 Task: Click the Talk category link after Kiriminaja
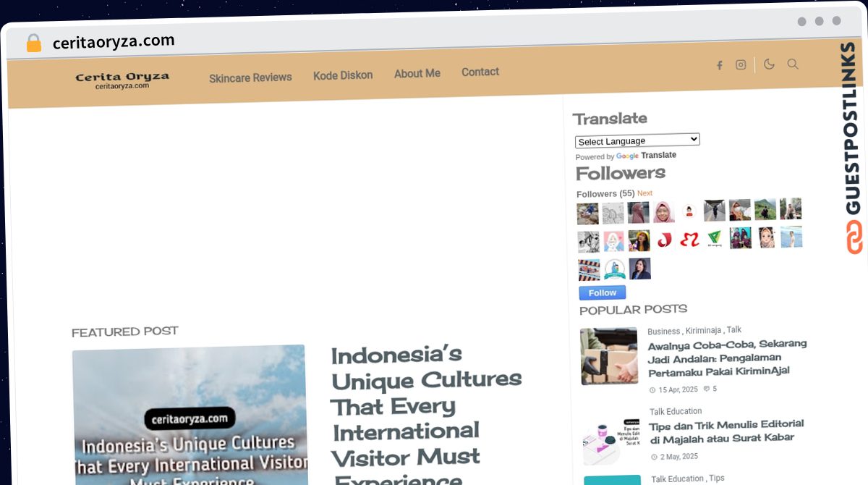(x=734, y=329)
